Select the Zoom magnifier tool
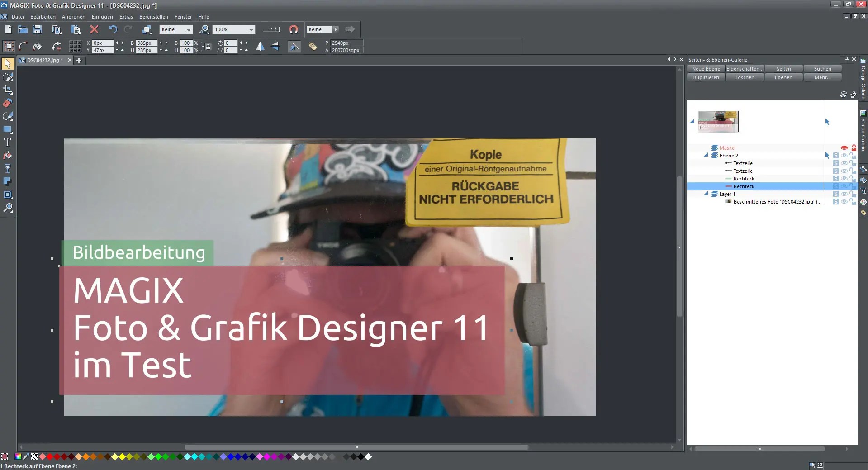This screenshot has width=868, height=470. [x=8, y=208]
